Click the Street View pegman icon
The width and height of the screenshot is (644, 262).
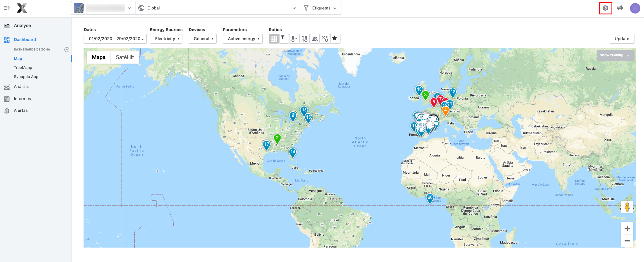[627, 207]
